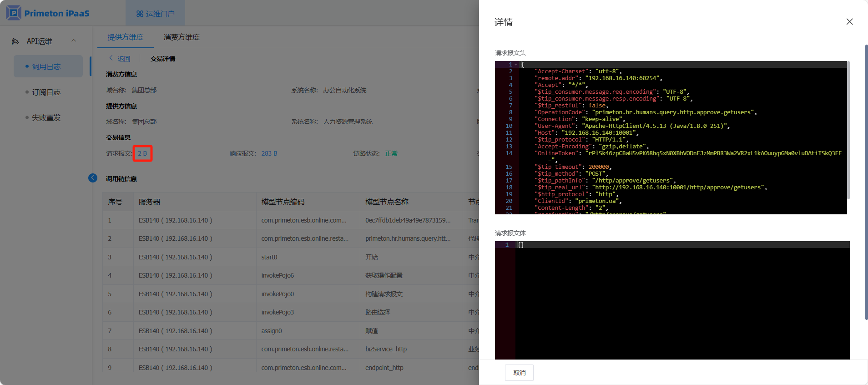
Task: Open the 运维门户 portal tab
Action: tap(155, 14)
